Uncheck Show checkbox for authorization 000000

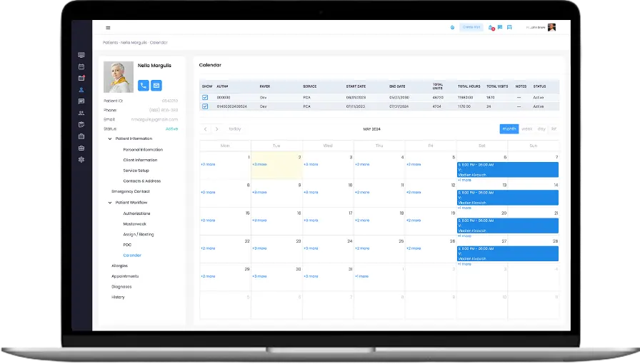205,97
